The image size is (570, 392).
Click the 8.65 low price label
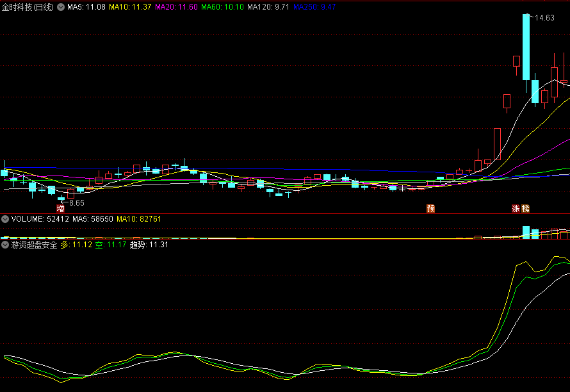pyautogui.click(x=77, y=203)
